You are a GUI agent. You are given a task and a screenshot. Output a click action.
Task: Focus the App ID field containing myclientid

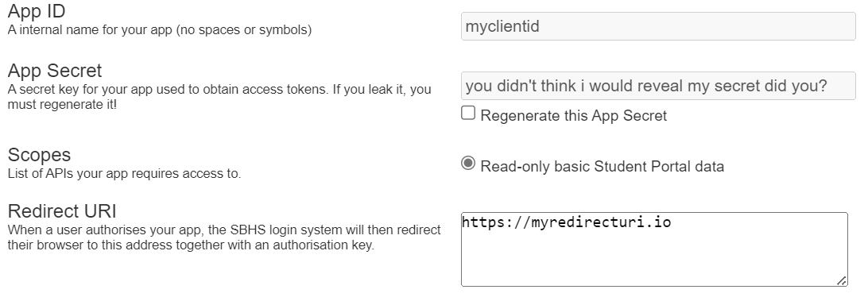click(x=658, y=26)
